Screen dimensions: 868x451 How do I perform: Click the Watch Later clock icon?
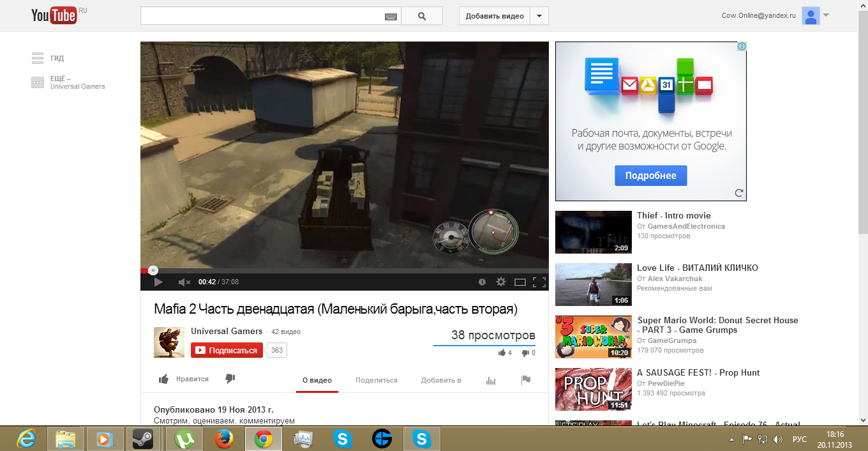coord(482,282)
